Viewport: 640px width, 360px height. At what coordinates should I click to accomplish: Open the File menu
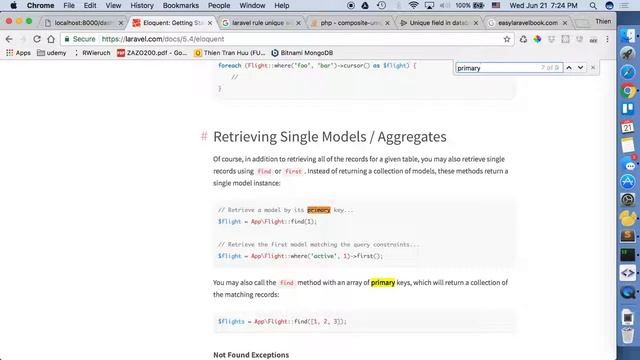(x=69, y=5)
